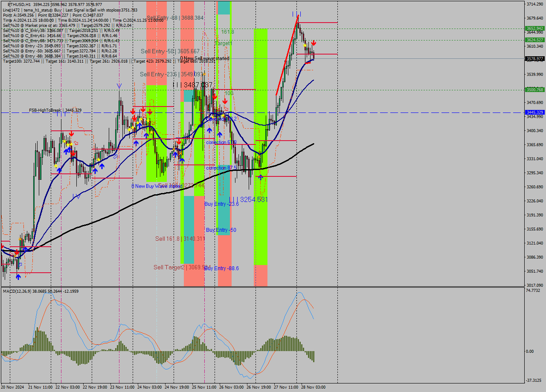Click the 0 New Sell wave started annotation
The height and width of the screenshot is (392, 546).
coord(205,58)
